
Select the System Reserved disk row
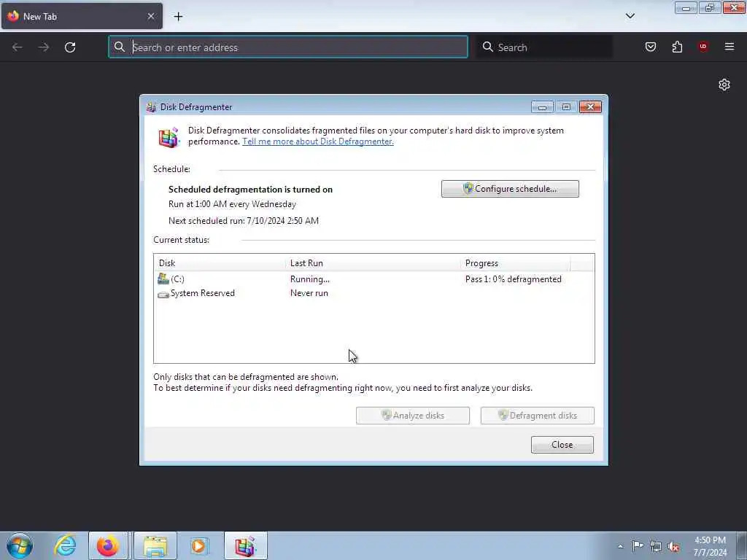[x=374, y=293]
